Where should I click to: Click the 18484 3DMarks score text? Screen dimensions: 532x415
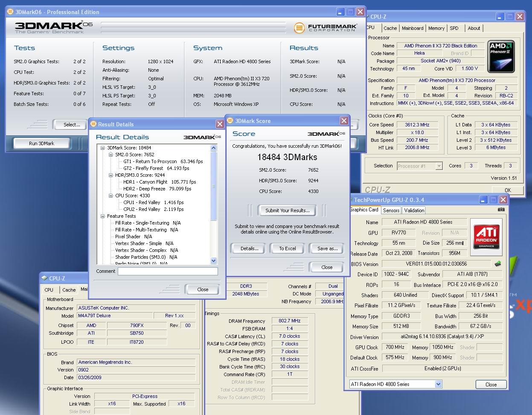(x=287, y=157)
